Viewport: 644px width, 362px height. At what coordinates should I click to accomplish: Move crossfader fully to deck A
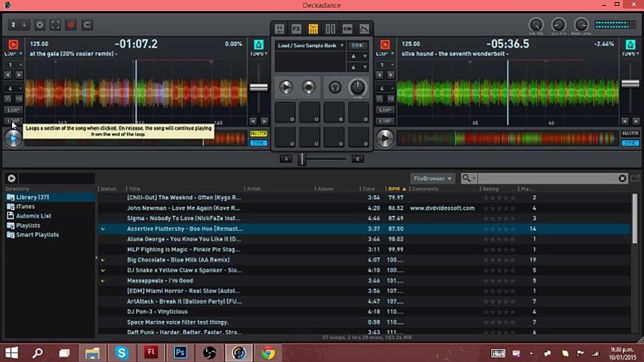pos(286,159)
